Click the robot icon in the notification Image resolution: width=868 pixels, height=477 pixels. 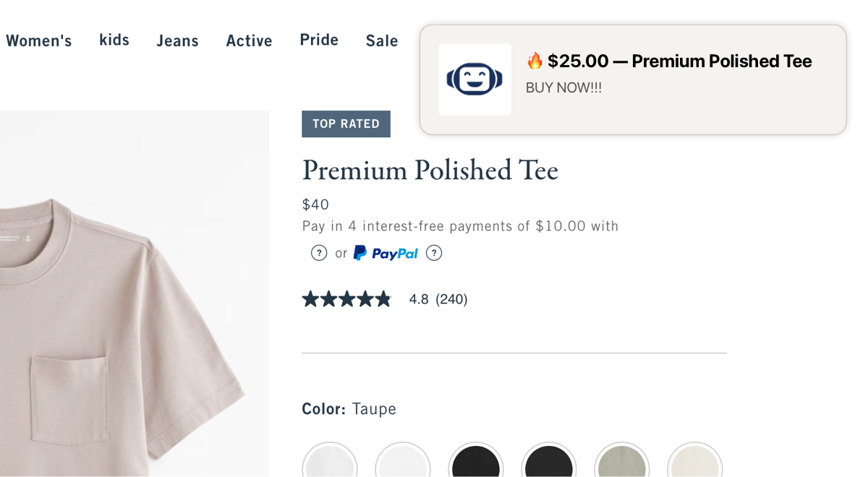tap(475, 79)
